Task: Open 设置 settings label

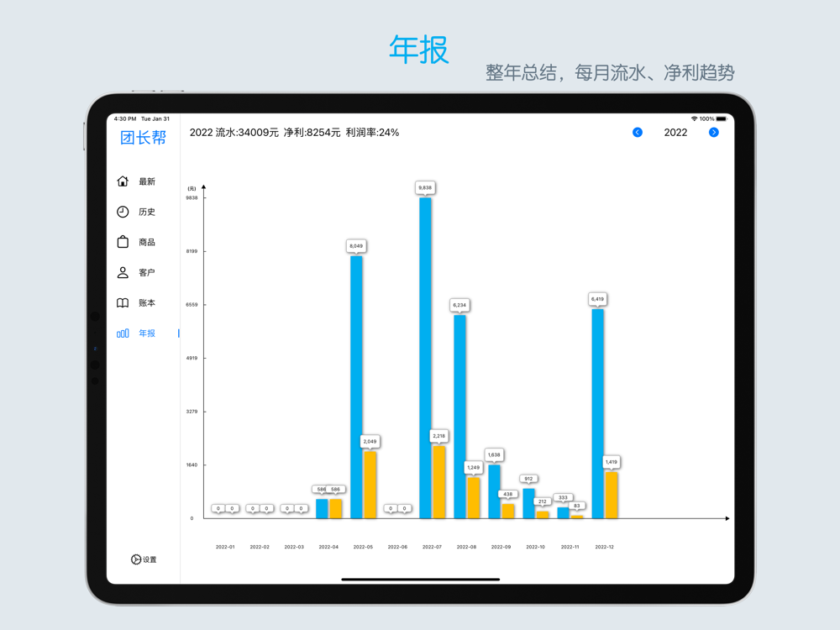Action: coord(150,559)
